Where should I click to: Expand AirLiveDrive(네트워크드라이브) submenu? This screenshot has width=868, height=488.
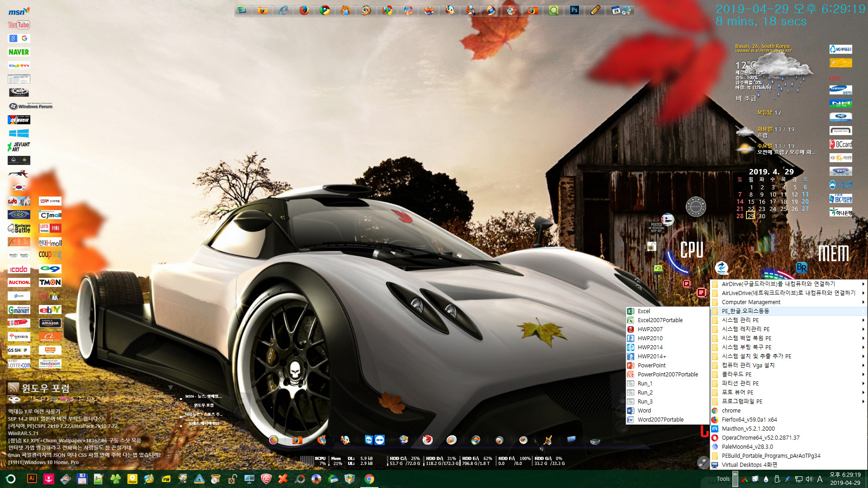[788, 293]
